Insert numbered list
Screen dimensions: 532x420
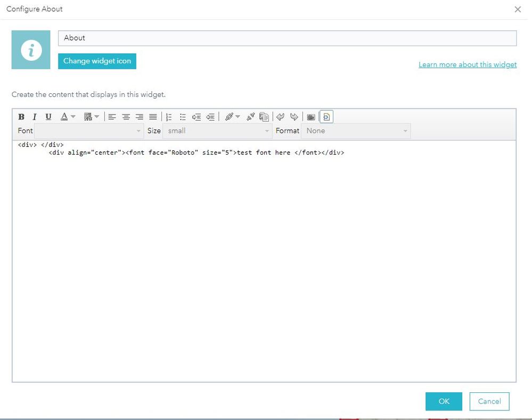pos(169,117)
